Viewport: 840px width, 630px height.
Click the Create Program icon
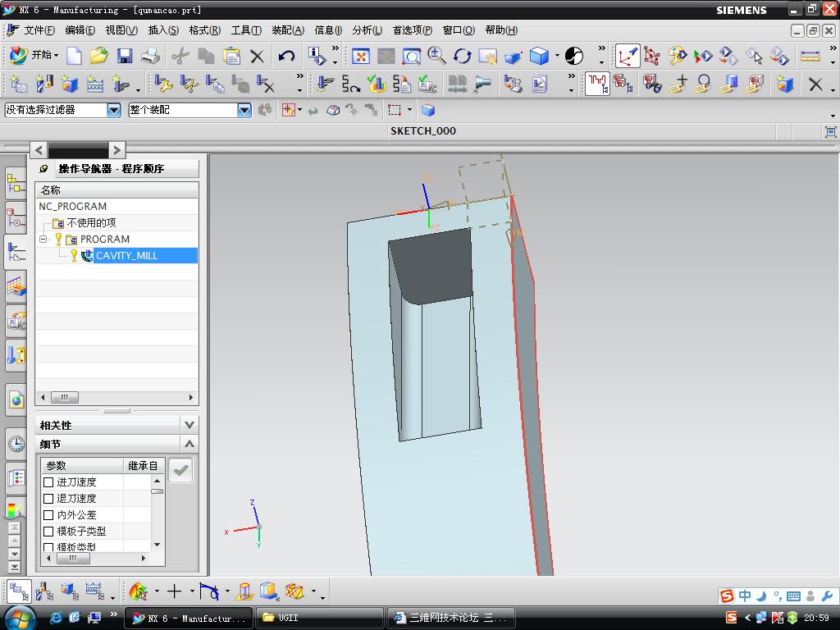pos(18,84)
